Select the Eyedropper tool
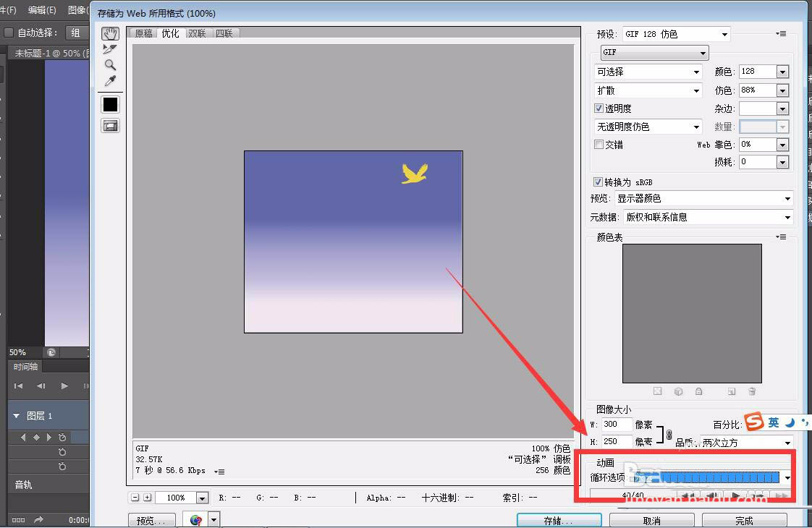Image resolution: width=812 pixels, height=528 pixels. tap(110, 81)
